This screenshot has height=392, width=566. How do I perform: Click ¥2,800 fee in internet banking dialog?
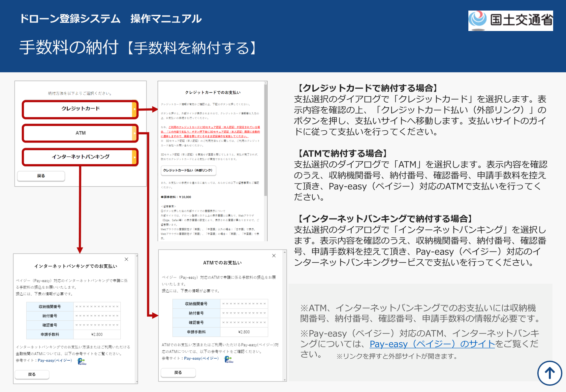97,334
